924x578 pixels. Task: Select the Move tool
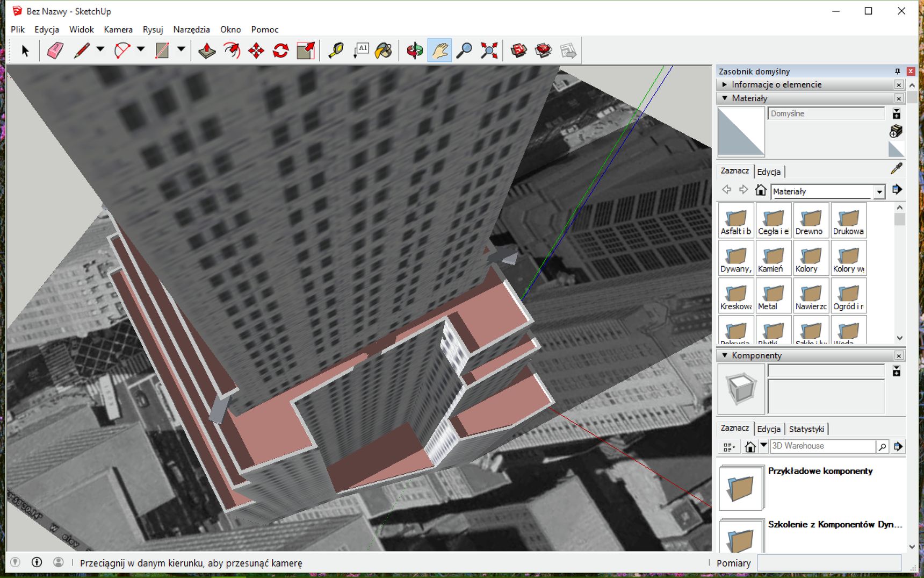[x=256, y=51]
